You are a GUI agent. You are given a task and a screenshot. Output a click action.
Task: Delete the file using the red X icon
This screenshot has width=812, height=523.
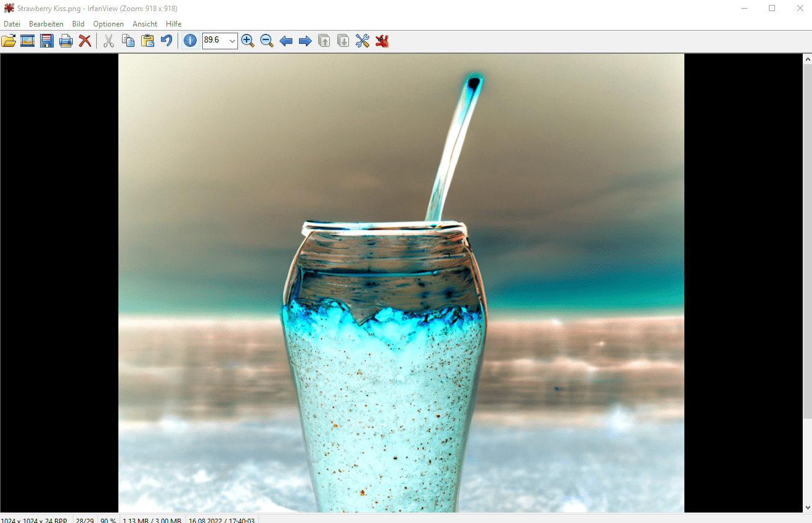coord(85,41)
